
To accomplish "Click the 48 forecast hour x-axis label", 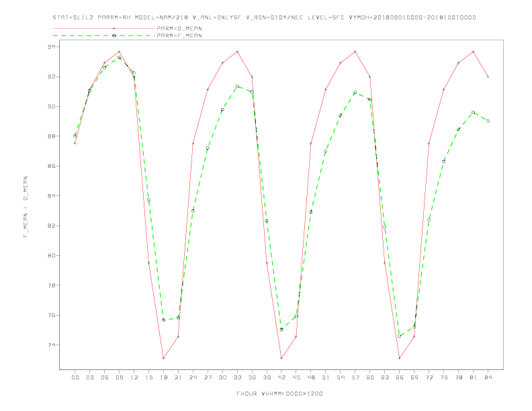I will (311, 377).
